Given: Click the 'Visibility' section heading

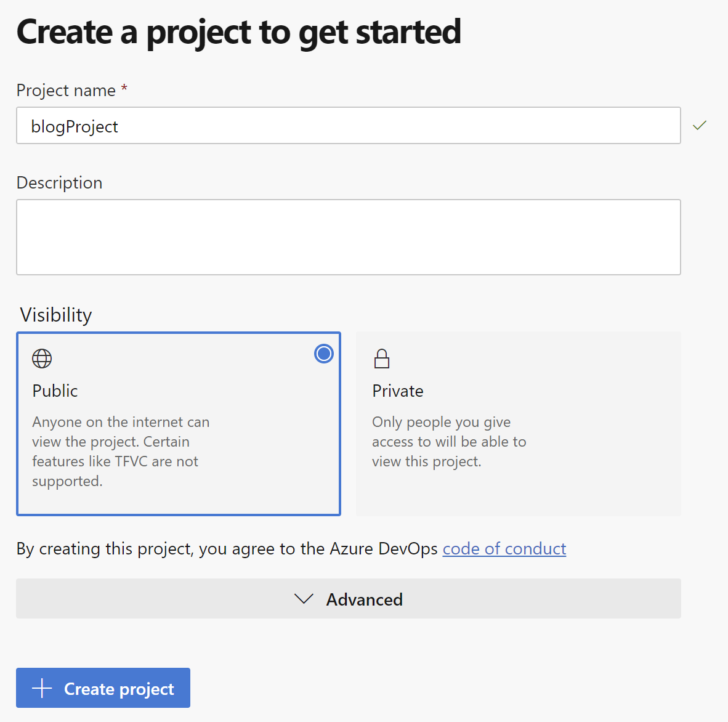Looking at the screenshot, I should (x=56, y=315).
